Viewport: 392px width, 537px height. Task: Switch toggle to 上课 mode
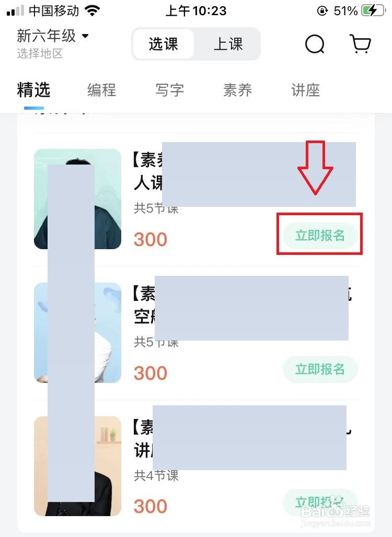click(228, 44)
